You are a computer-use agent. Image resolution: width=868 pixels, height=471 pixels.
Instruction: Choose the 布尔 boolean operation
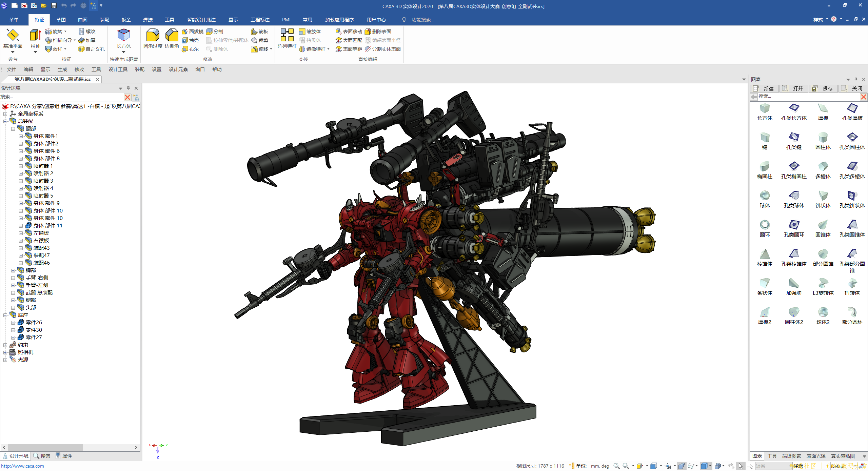pyautogui.click(x=190, y=49)
